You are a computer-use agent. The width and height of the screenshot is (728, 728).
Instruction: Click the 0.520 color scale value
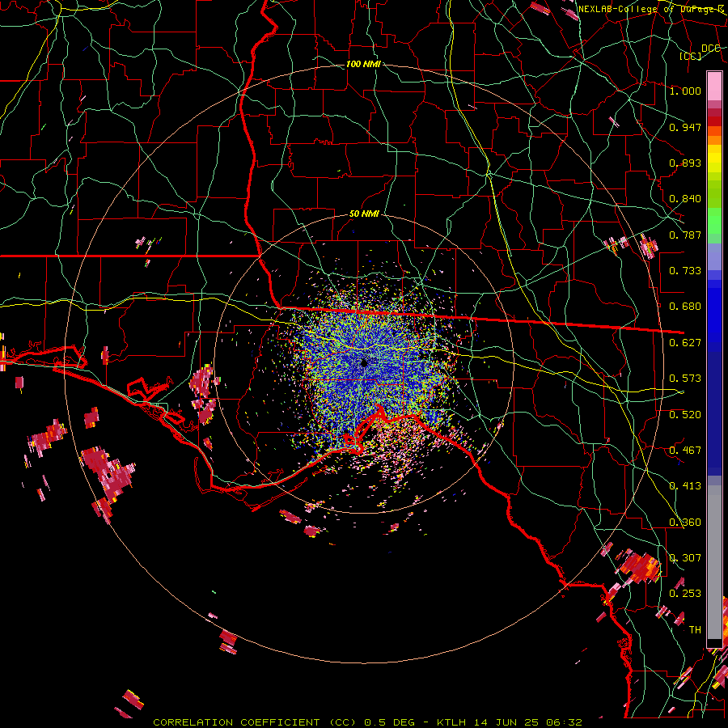click(685, 415)
